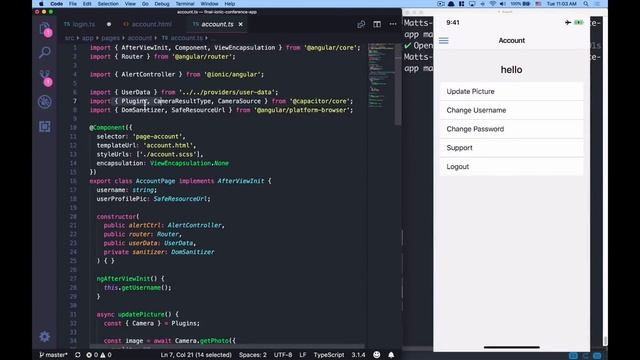The height and width of the screenshot is (360, 640).
Task: Click the Apple menu icon
Action: [41, 4]
